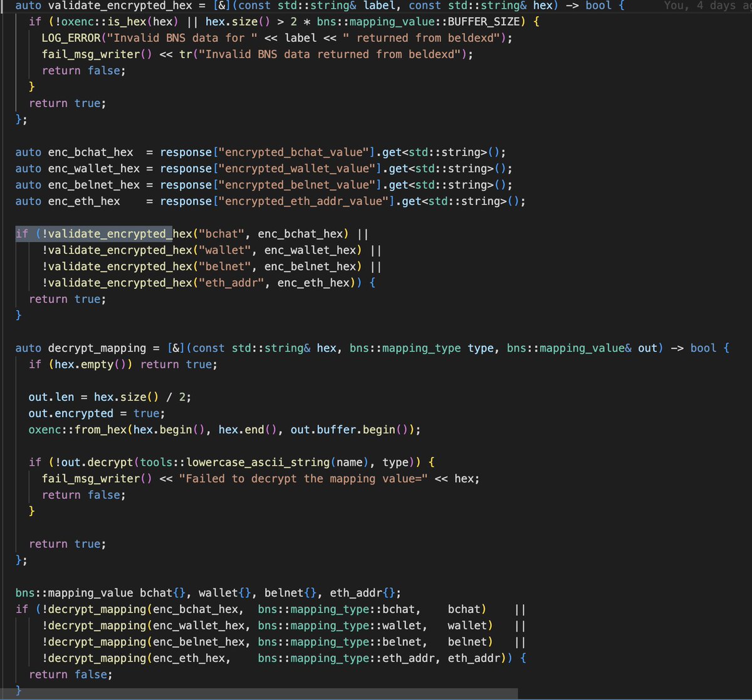Click the LOG_ERROR macro call
Viewport: 752px width, 700px height.
(x=70, y=38)
